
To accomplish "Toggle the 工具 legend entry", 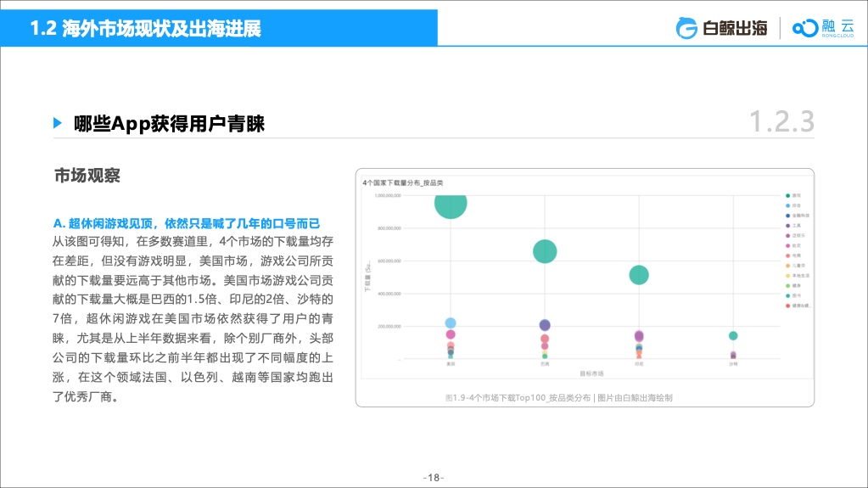I will pyautogui.click(x=793, y=226).
